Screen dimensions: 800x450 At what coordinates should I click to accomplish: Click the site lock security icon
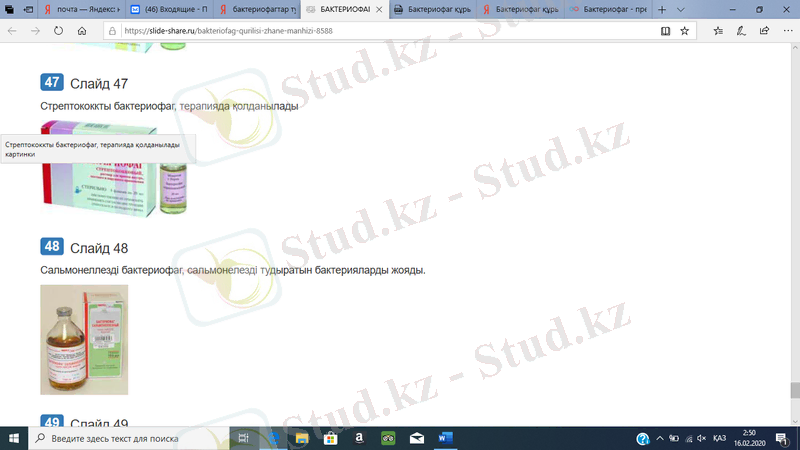coord(112,31)
